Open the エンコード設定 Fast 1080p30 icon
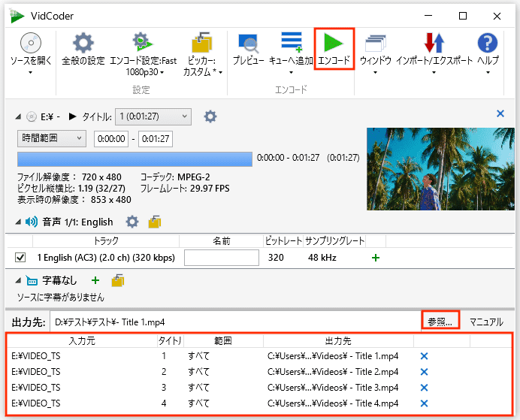 click(142, 43)
